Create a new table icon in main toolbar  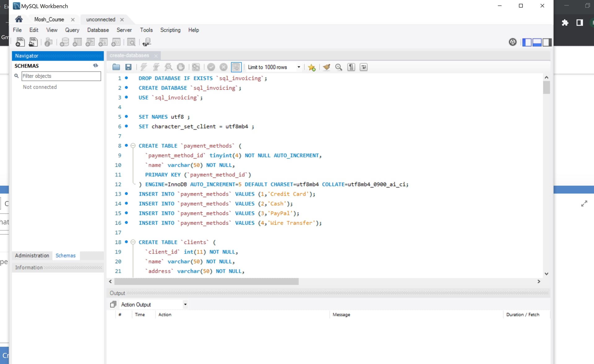click(77, 42)
